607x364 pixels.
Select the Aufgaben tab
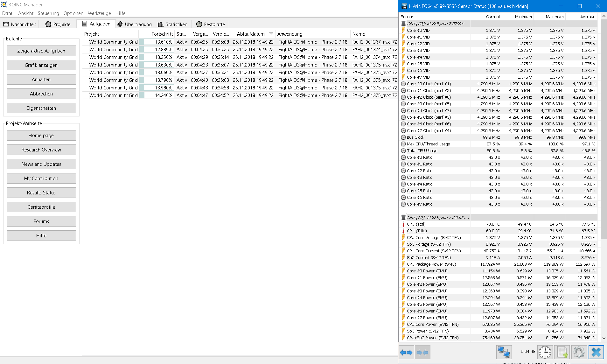tap(96, 24)
